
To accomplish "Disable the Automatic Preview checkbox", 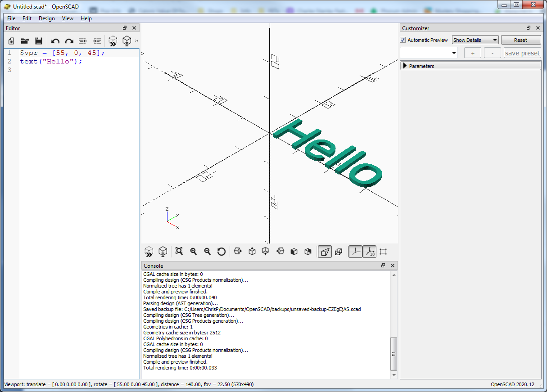I will 403,40.
